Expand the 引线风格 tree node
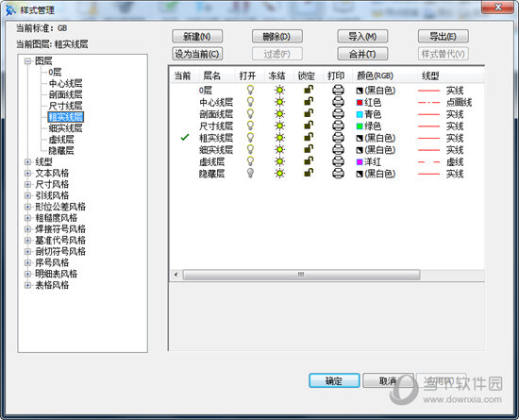 click(x=27, y=195)
